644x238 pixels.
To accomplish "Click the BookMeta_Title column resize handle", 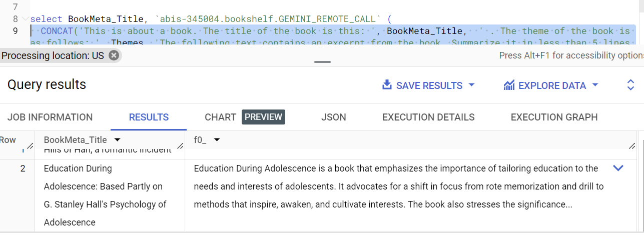I will (x=181, y=146).
